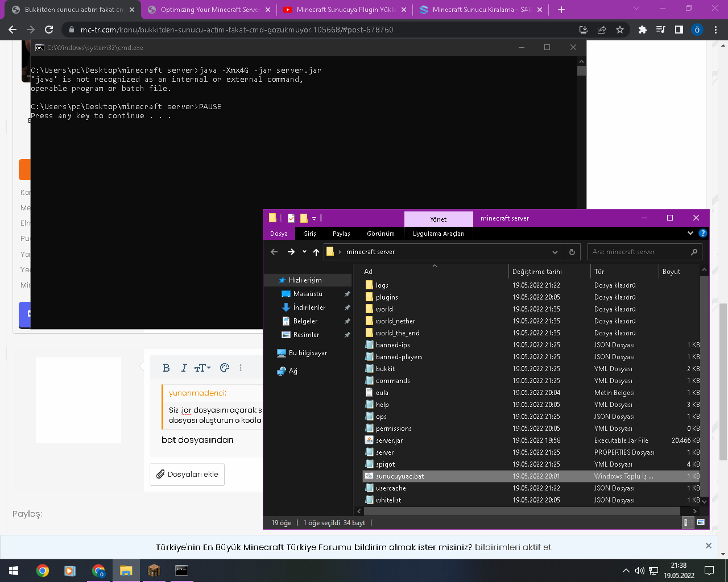
Task: Click bildirimleri aktif et link
Action: point(514,547)
